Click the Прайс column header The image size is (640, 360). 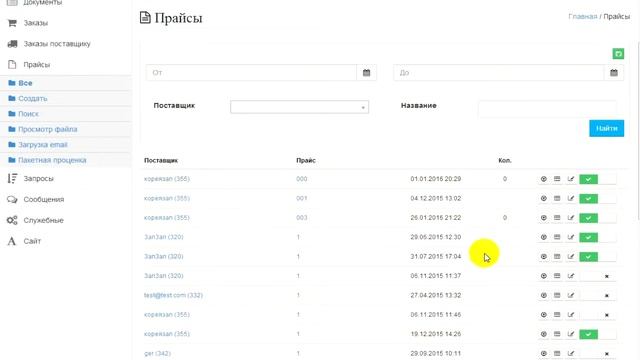tap(306, 160)
